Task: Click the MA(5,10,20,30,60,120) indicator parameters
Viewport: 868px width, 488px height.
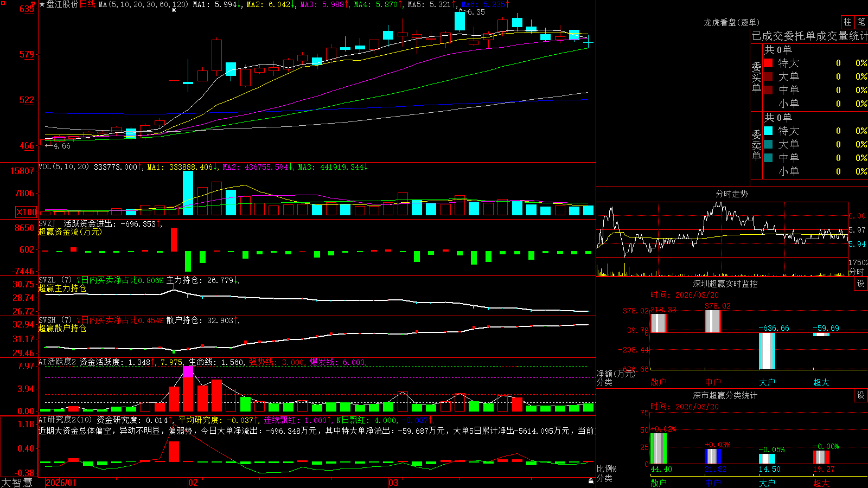Action: 143,4
